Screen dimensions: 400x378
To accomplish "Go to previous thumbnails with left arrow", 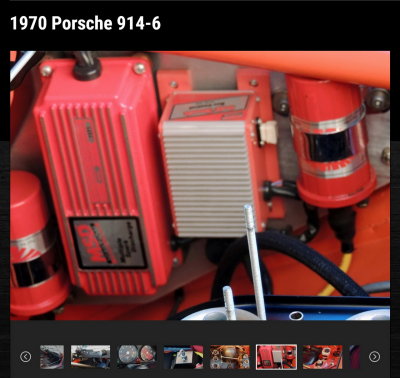I will click(25, 357).
